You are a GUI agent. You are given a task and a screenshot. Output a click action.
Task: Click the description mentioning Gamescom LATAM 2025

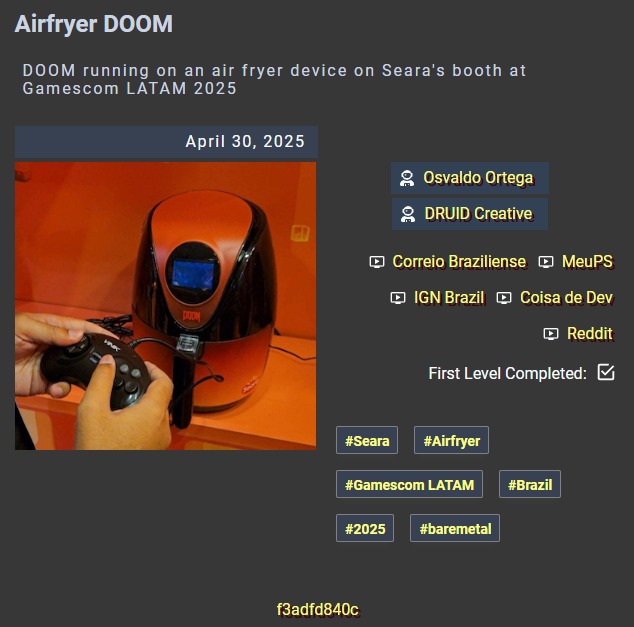274,79
